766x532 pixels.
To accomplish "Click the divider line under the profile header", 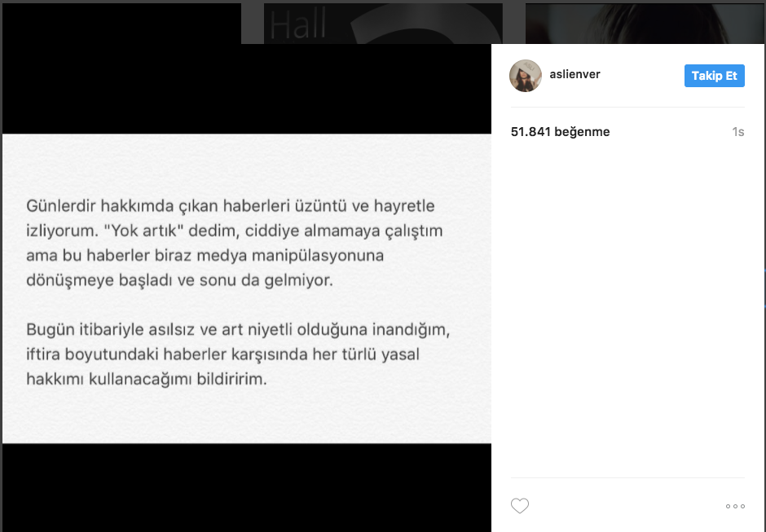I will click(x=627, y=107).
